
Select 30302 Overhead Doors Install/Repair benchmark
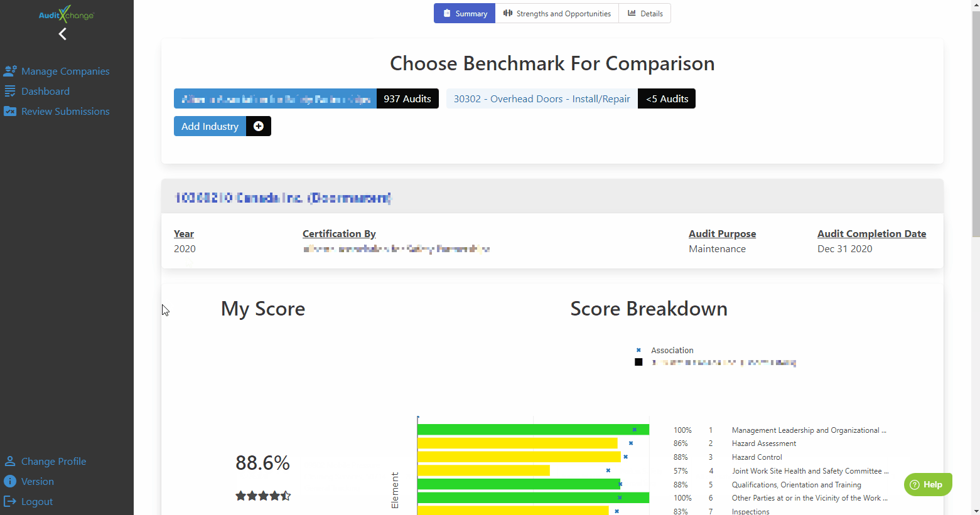pos(542,98)
